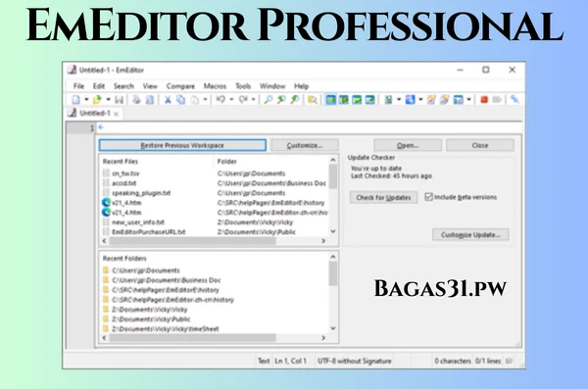This screenshot has height=389, width=588.
Task: Click Recent Folders vertical scrollbar up arrow
Action: pyautogui.click(x=333, y=257)
